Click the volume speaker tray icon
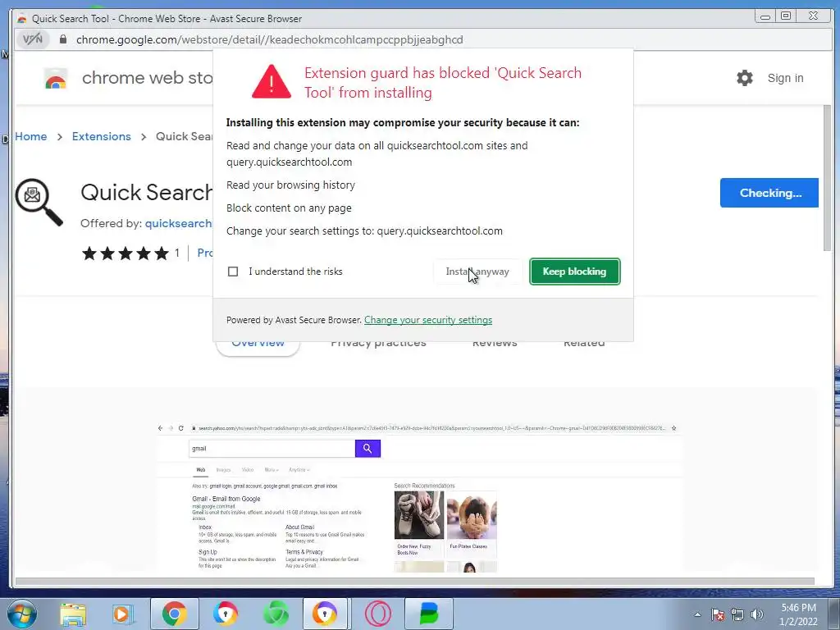 tap(757, 614)
